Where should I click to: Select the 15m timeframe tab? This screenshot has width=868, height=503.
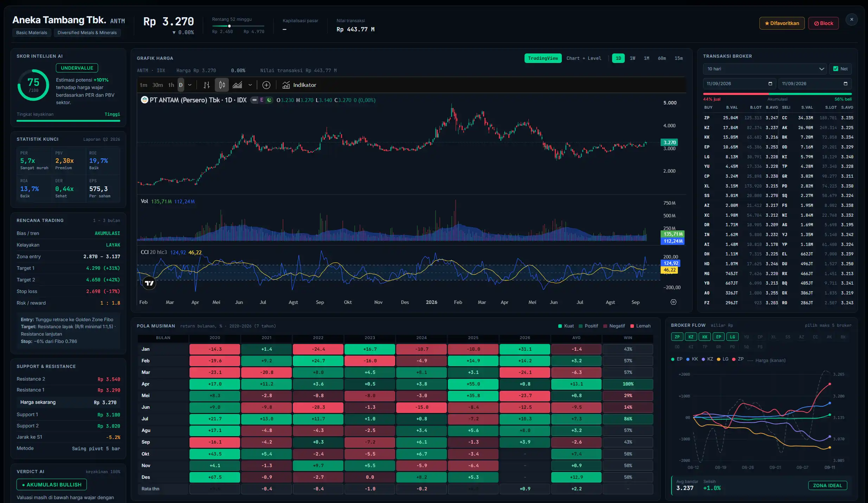coord(679,58)
